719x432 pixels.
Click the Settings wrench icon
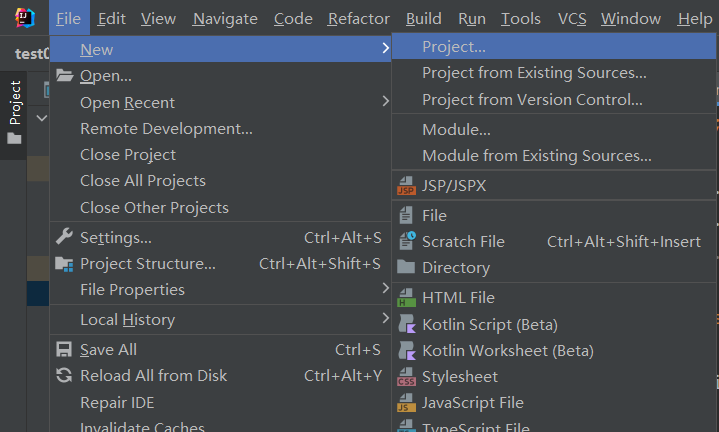64,238
